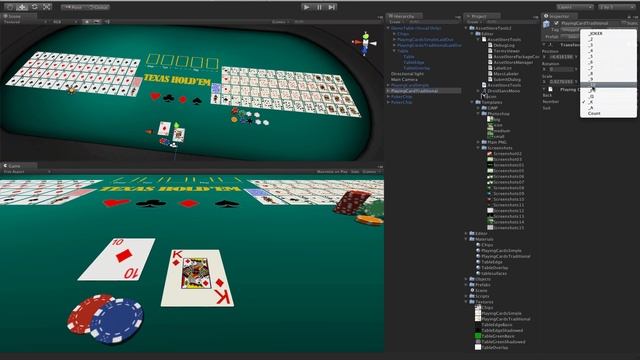This screenshot has width=640, height=360.
Task: Select the AssetStoreManager script icon
Action: coord(490,62)
